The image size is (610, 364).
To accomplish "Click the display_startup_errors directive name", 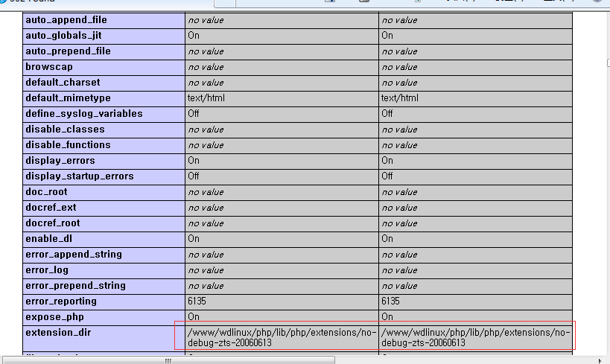I will click(80, 176).
